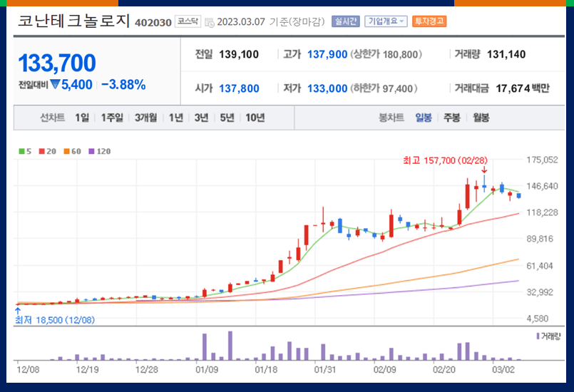574x392 pixels.
Task: Click the purple 120-day moving average swatch
Action: (91, 151)
